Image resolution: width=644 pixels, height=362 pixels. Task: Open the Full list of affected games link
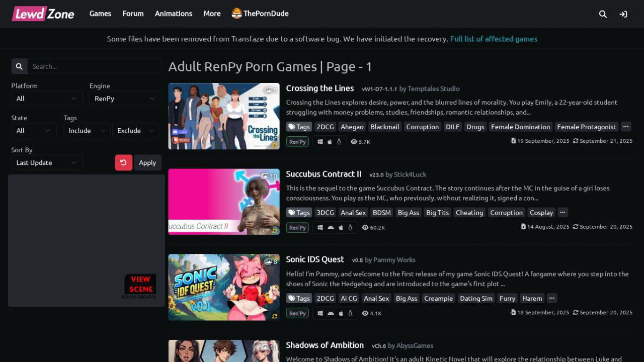pos(494,39)
